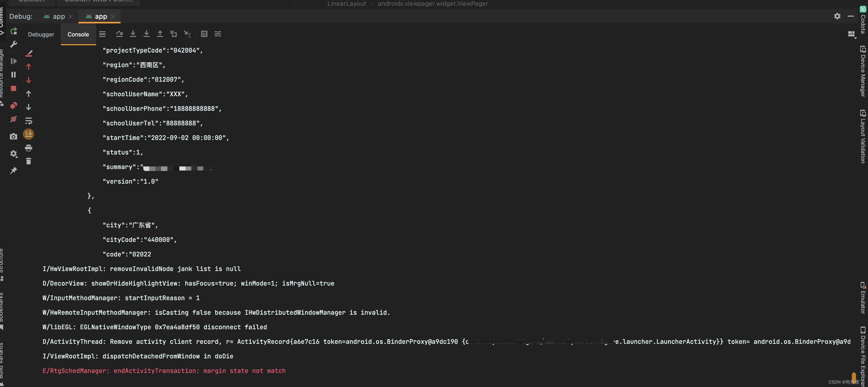This screenshot has width=868, height=387.
Task: Toggle Soft-Wrap in console
Action: pyautogui.click(x=29, y=121)
